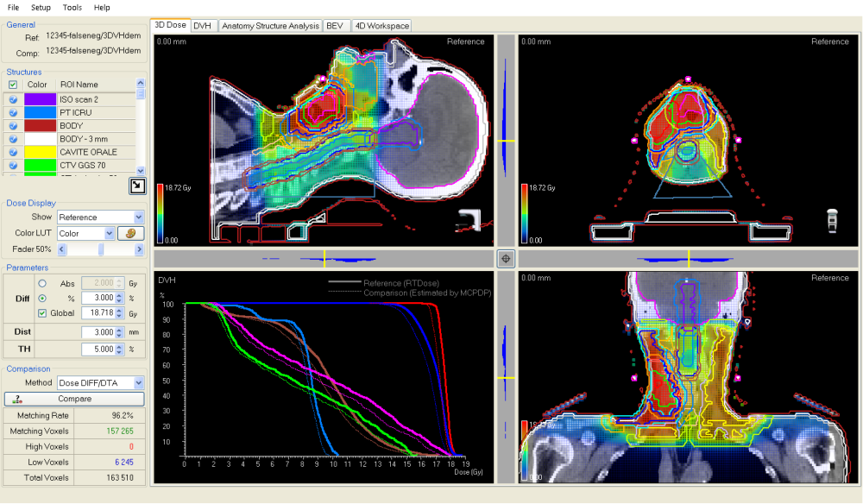
Task: Click the green CTV GGS 70 color swatch
Action: coord(41,165)
